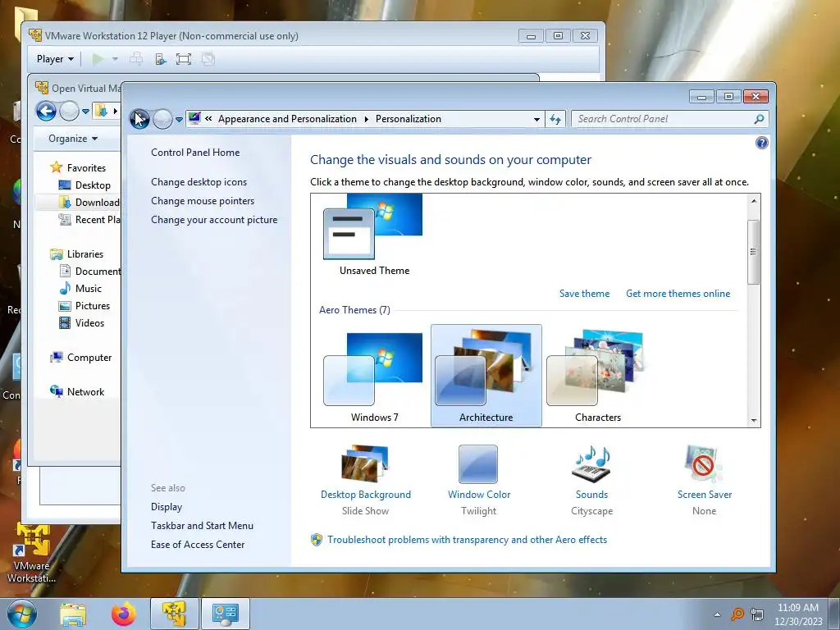Select the Windows 7 Aero theme

(373, 376)
